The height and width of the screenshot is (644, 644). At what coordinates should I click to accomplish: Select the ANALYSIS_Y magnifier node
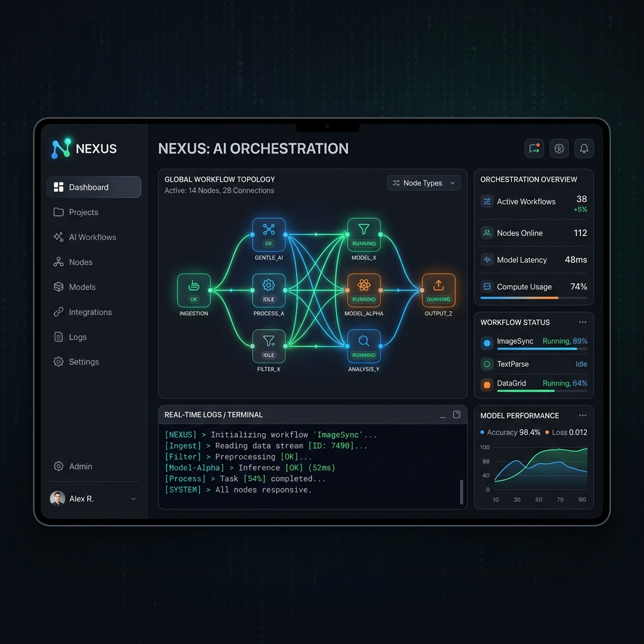click(364, 347)
